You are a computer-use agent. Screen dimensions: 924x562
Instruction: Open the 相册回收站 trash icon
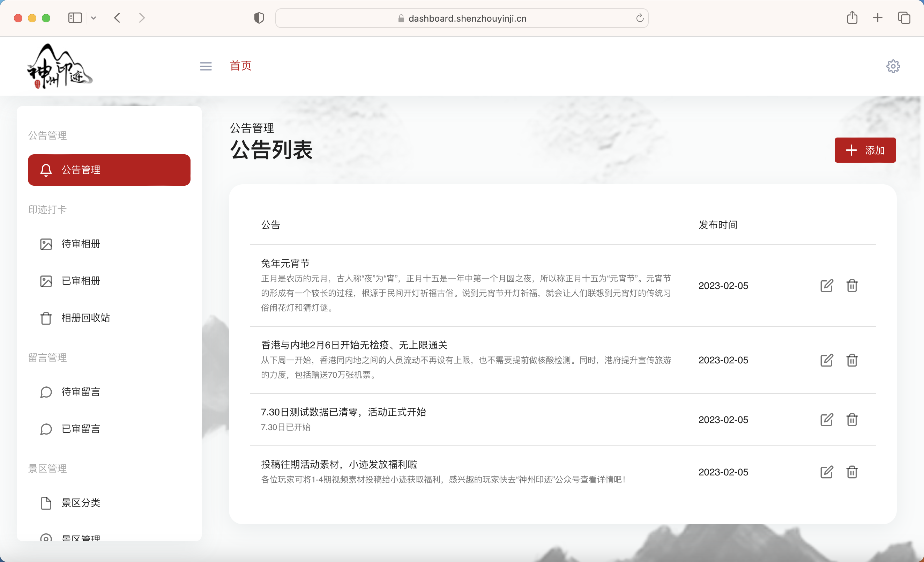tap(46, 318)
